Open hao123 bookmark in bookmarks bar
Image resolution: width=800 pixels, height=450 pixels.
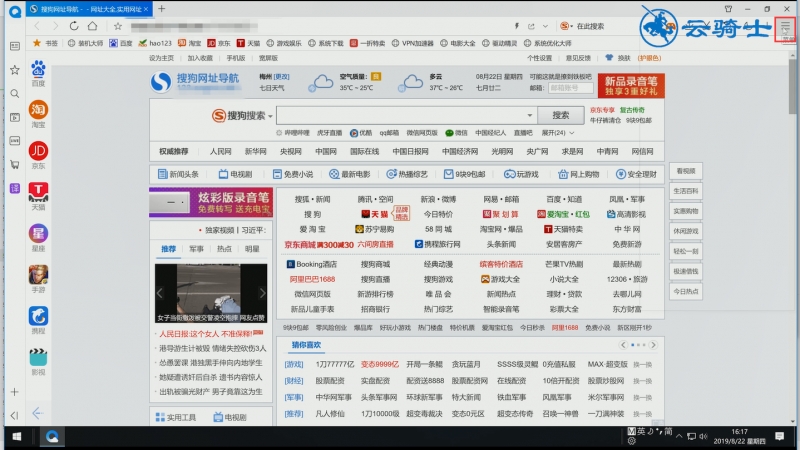(155, 43)
